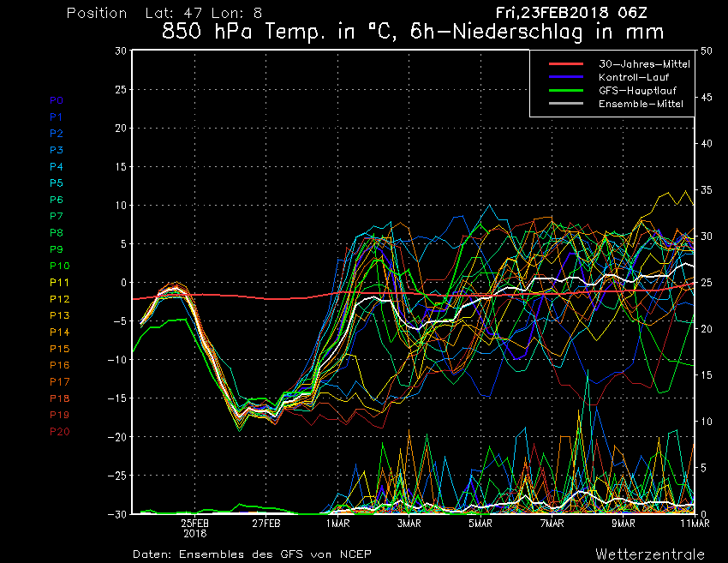Screen dimensions: 728x563
Task: Click the P8 ensemble member label
Action: [x=57, y=233]
